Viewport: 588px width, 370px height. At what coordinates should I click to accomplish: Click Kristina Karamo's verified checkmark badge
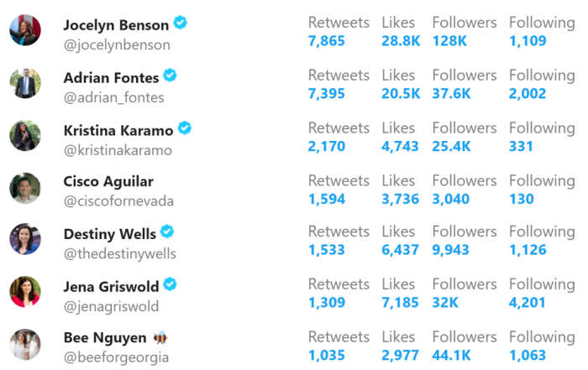pyautogui.click(x=184, y=128)
